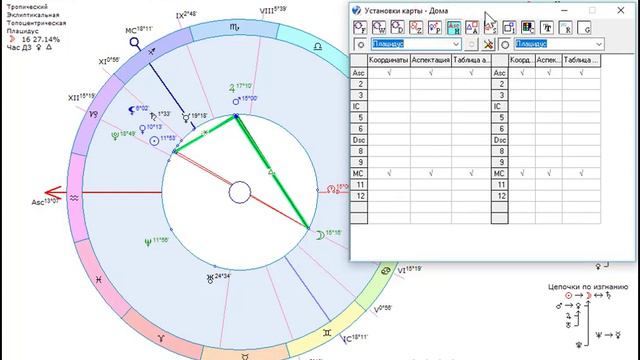
Task: Toggle Asc Коорд. checkmark in right table
Action: click(x=522, y=73)
